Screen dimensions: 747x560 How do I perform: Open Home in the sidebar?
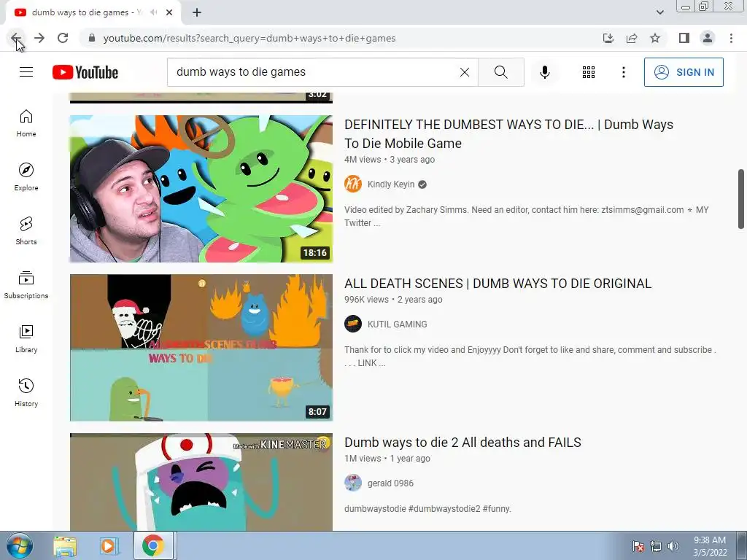(x=26, y=123)
